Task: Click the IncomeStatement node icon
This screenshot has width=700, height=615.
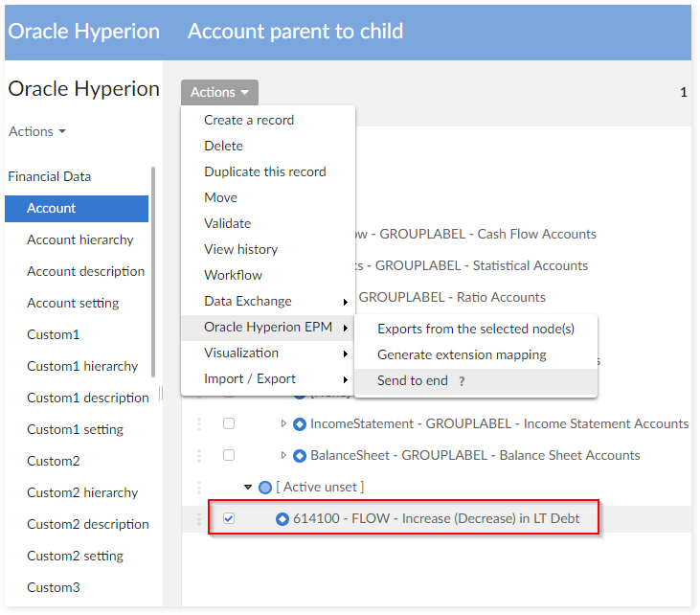Action: click(x=299, y=423)
